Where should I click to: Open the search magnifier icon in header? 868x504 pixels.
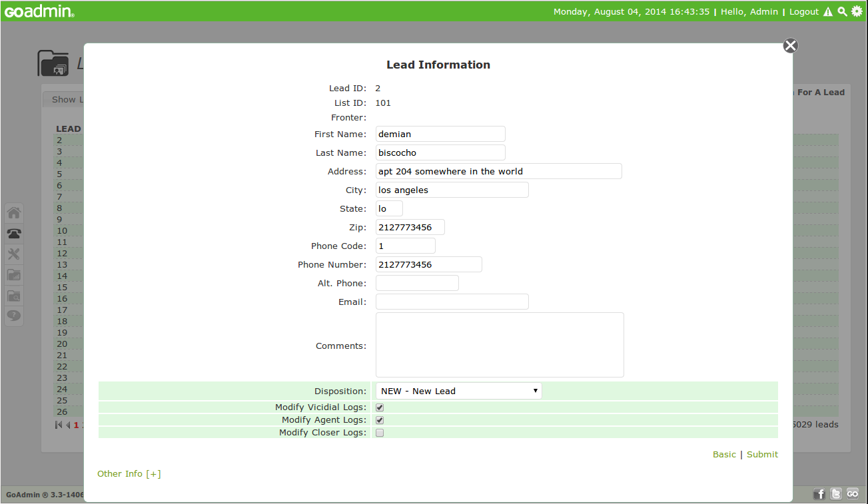click(x=843, y=11)
